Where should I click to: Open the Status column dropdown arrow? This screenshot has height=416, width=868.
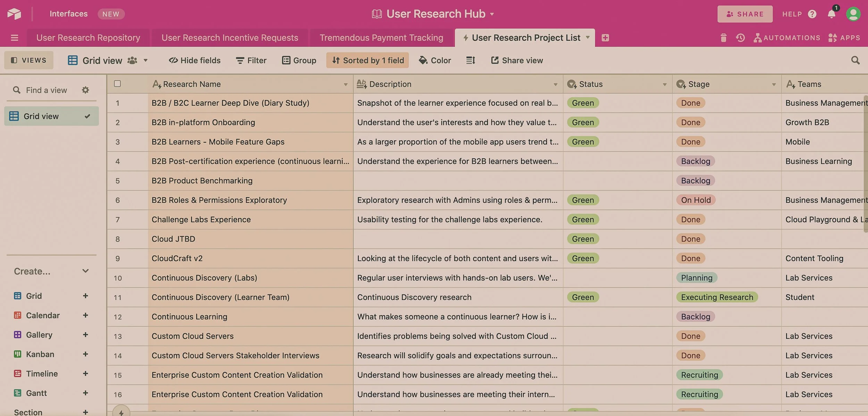pyautogui.click(x=665, y=84)
